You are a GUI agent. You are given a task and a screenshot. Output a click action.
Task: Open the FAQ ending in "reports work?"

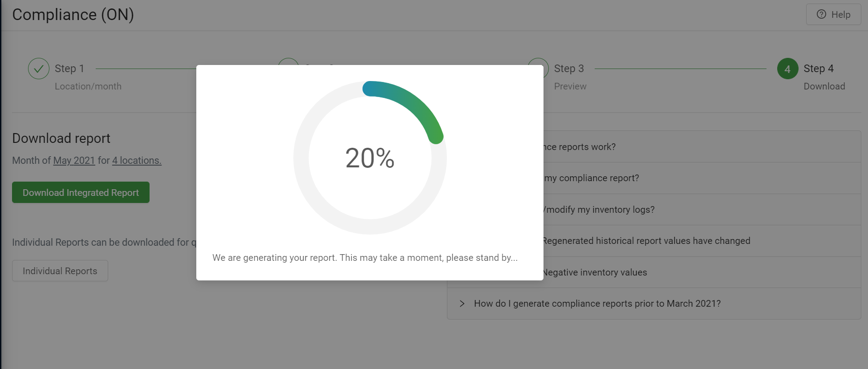point(580,147)
